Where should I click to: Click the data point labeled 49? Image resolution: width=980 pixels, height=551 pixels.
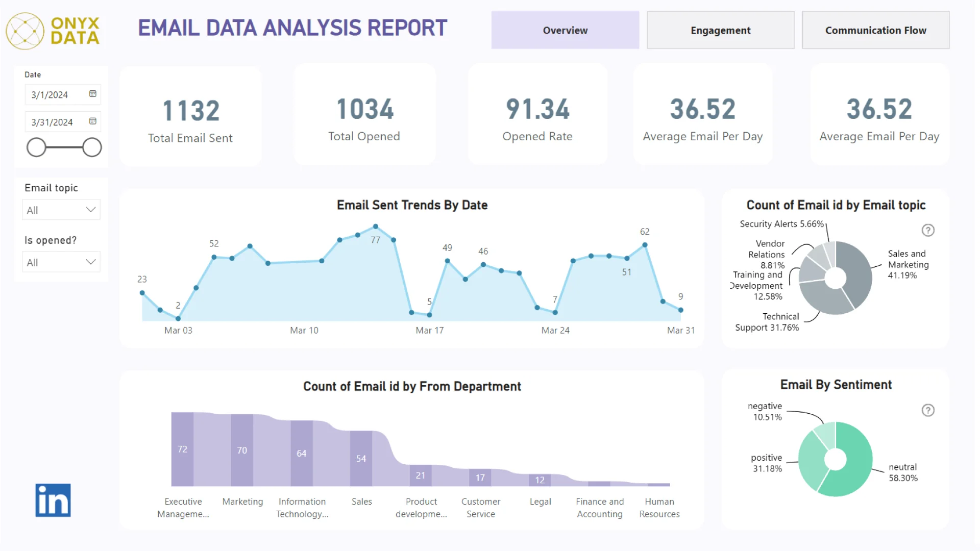pyautogui.click(x=447, y=261)
